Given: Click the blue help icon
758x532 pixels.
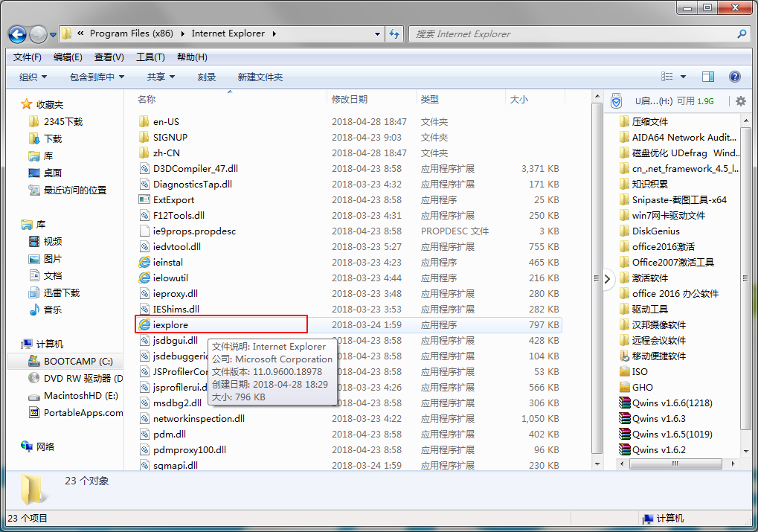Looking at the screenshot, I should 735,77.
